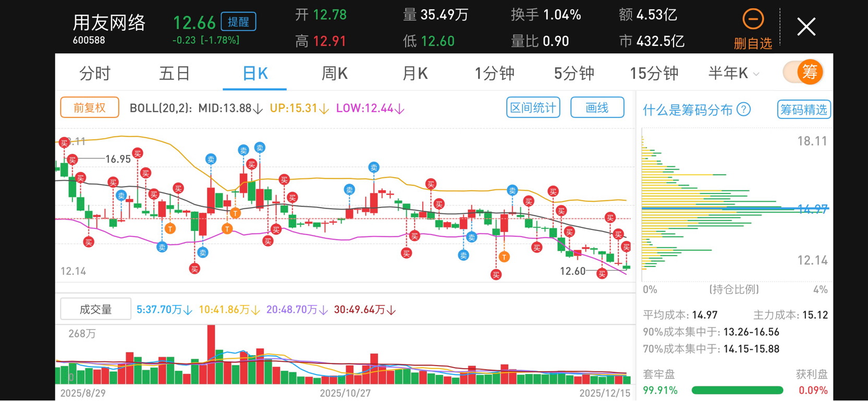
Task: Click the 平均成本: 14.97 value
Action: (680, 315)
